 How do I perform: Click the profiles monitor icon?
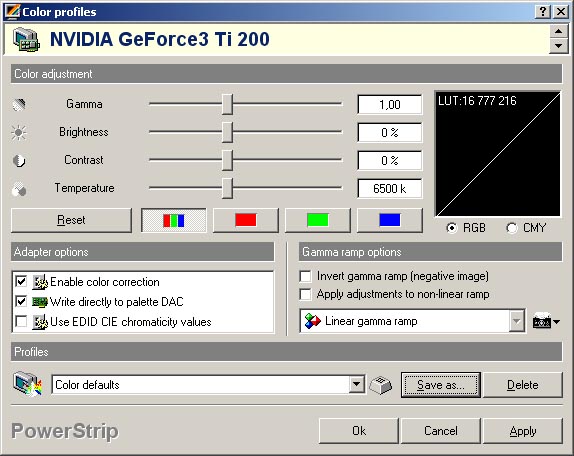point(28,384)
